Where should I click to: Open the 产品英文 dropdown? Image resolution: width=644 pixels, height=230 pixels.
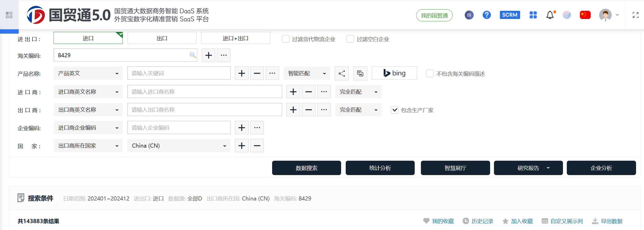click(x=88, y=73)
